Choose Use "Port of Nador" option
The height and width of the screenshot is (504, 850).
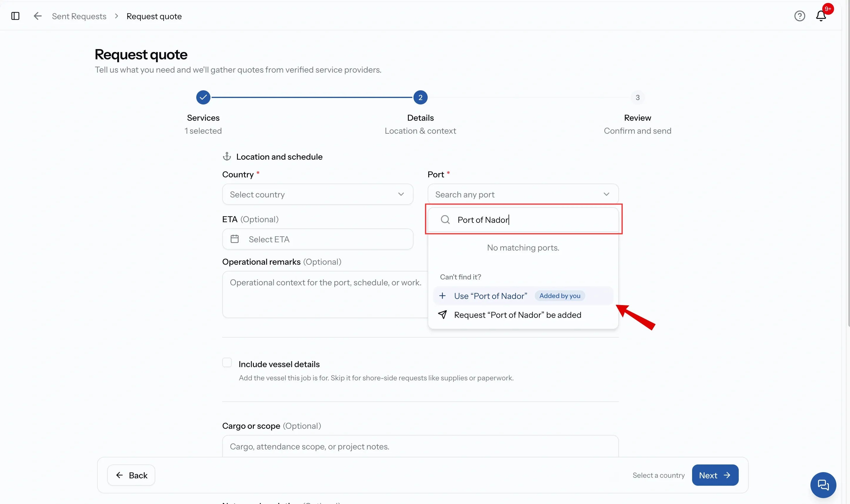523,296
